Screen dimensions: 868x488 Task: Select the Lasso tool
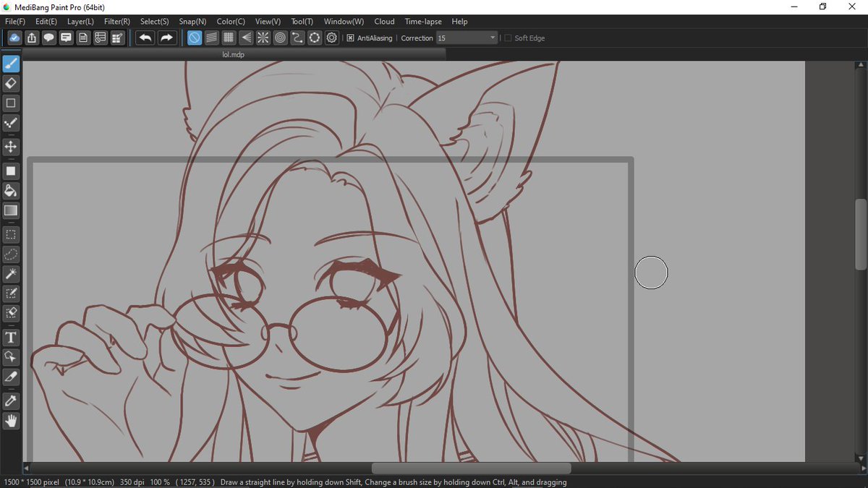pos(11,254)
